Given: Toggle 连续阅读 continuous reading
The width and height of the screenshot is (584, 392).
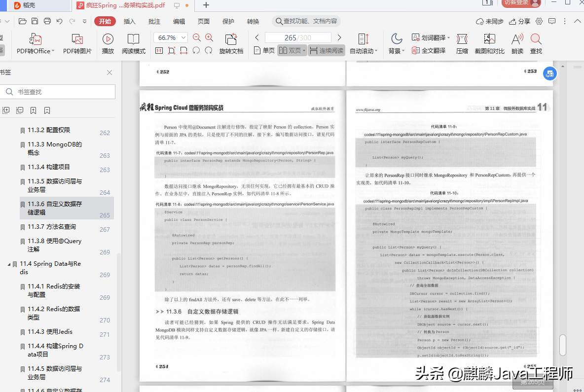Looking at the screenshot, I should point(326,50).
